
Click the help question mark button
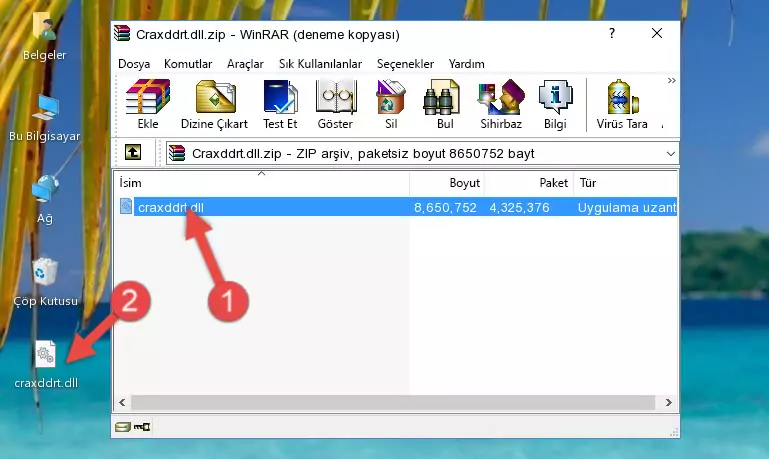point(612,33)
